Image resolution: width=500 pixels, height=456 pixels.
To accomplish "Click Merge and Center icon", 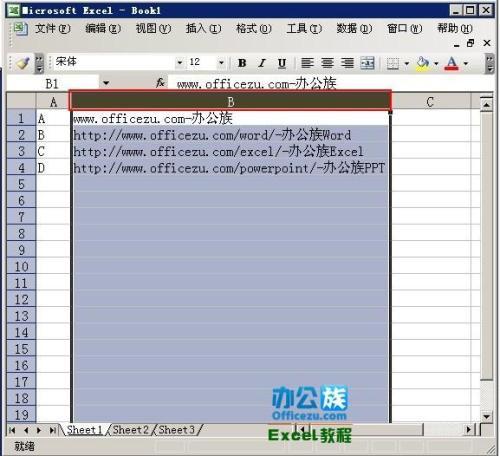I will pos(367,63).
